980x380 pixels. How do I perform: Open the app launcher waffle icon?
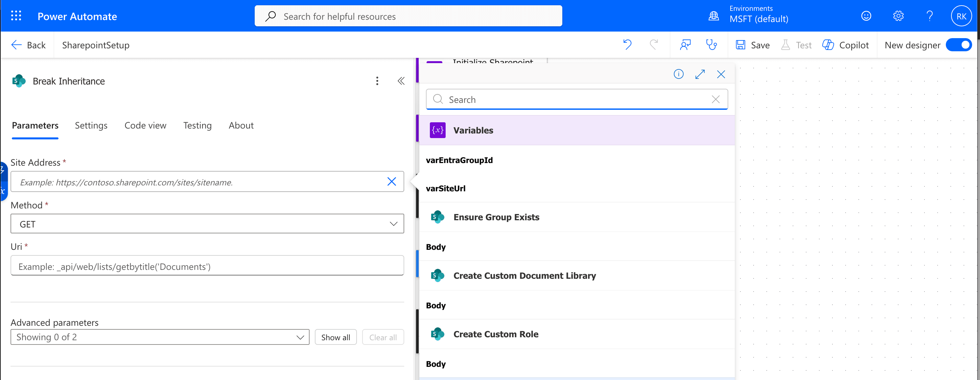16,16
